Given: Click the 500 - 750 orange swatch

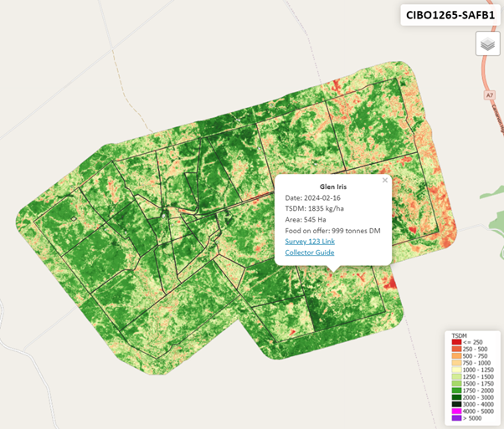Looking at the screenshot, I should 456,356.
